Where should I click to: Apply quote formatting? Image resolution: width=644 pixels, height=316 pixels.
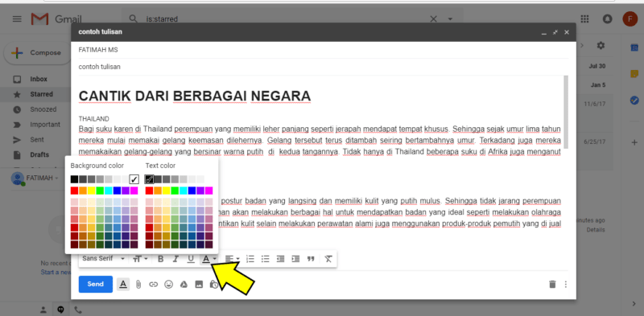(311, 259)
